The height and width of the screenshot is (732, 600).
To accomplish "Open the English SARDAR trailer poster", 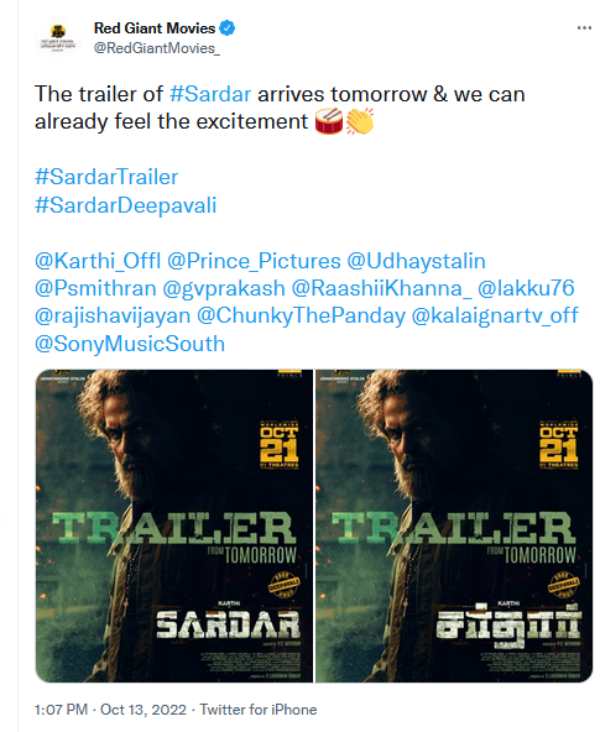I will click(174, 526).
